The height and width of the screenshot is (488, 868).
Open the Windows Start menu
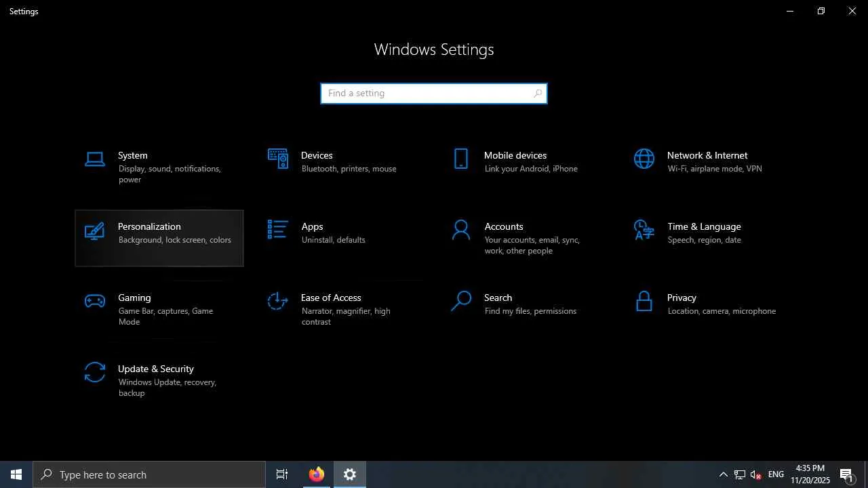click(16, 474)
